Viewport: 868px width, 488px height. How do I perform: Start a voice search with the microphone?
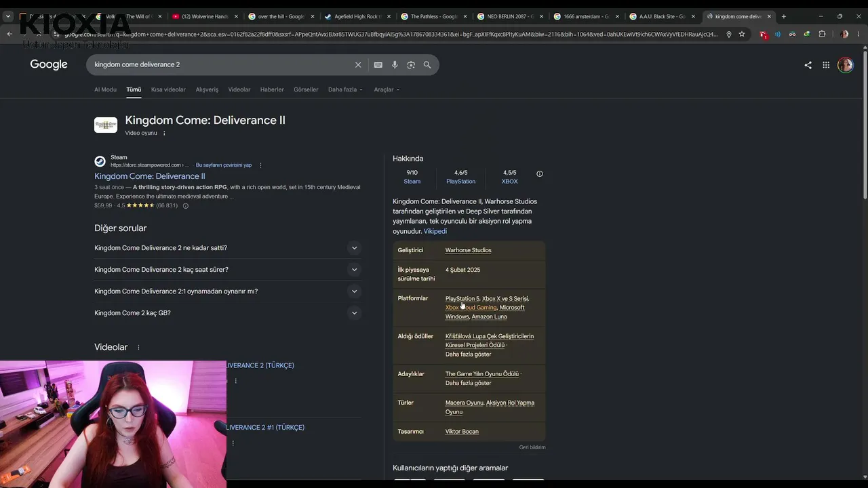(395, 64)
